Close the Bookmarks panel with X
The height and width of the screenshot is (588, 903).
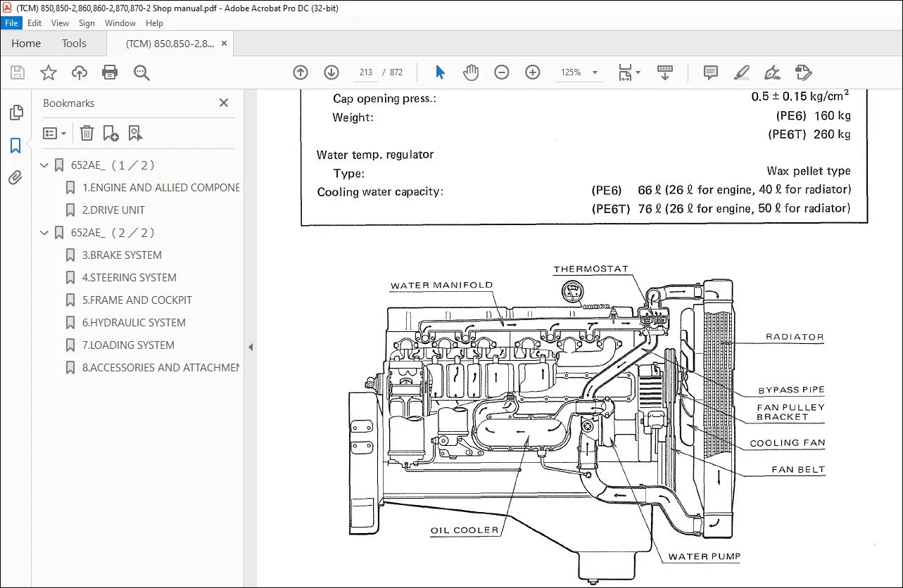[224, 103]
